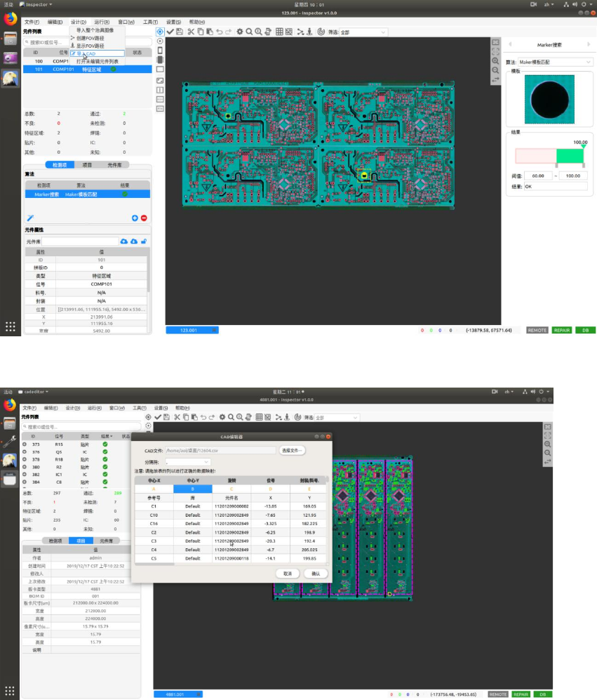Open the zh input source menu above 123.001 window

coord(549,4)
